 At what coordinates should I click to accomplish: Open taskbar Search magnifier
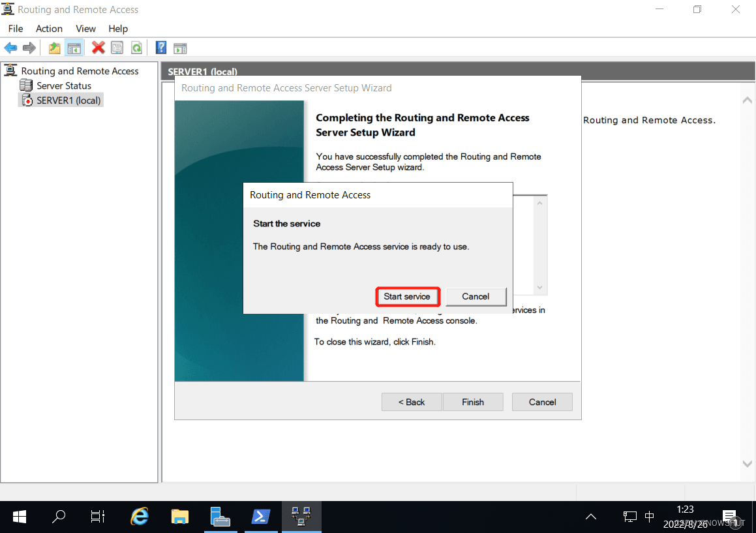point(59,517)
